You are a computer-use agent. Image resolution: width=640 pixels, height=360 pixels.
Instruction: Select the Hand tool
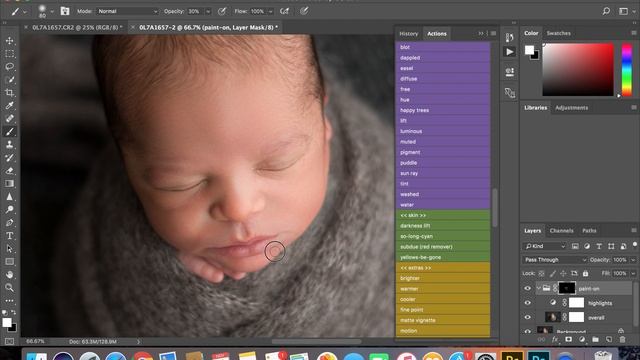(10, 275)
